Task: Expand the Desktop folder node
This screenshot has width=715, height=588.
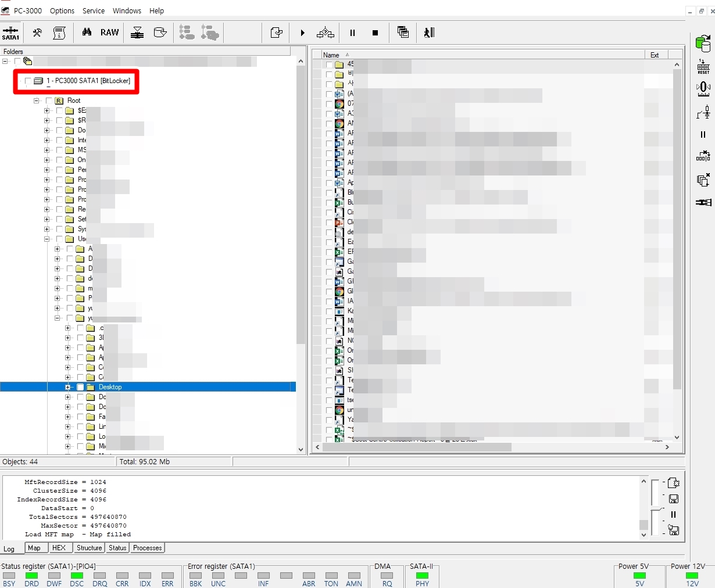Action: [x=67, y=387]
